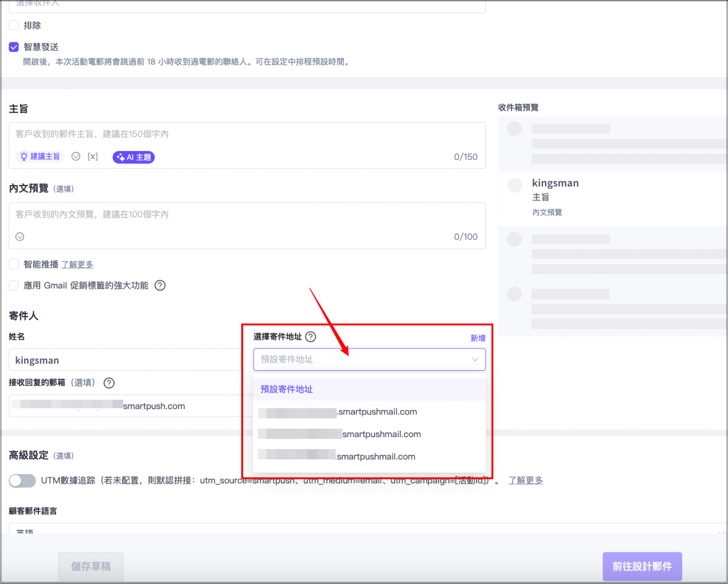This screenshot has width=728, height=584.
Task: Open emoji picker in the 內文預覽 field
Action: tap(20, 237)
